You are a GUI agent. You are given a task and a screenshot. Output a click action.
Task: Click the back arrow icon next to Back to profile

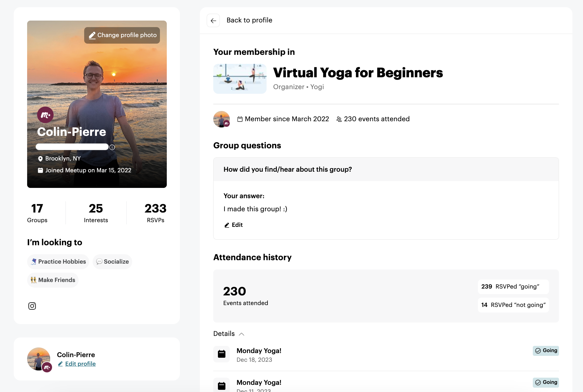(213, 20)
